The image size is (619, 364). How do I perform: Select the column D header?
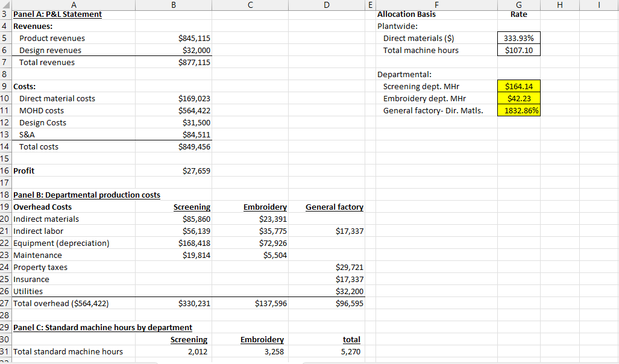click(327, 5)
